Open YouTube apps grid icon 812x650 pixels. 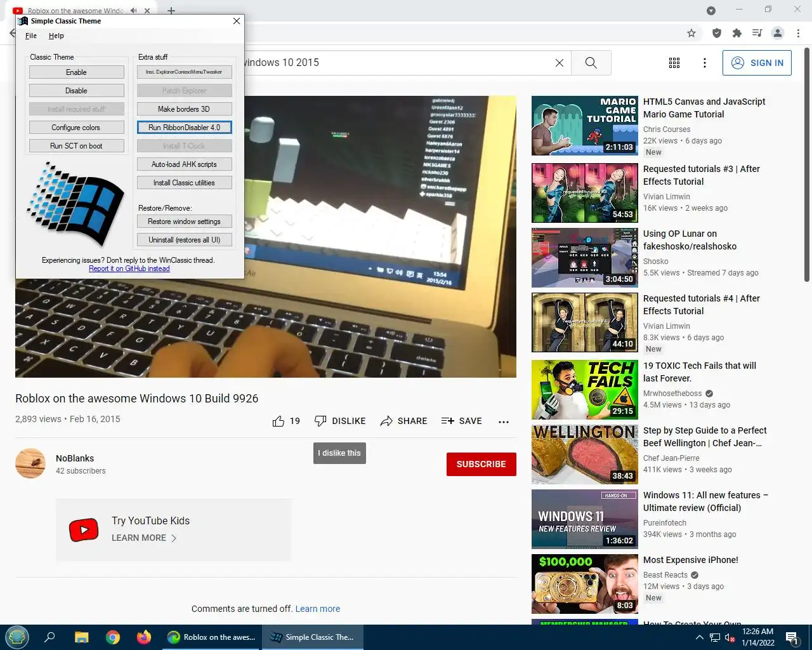click(674, 63)
